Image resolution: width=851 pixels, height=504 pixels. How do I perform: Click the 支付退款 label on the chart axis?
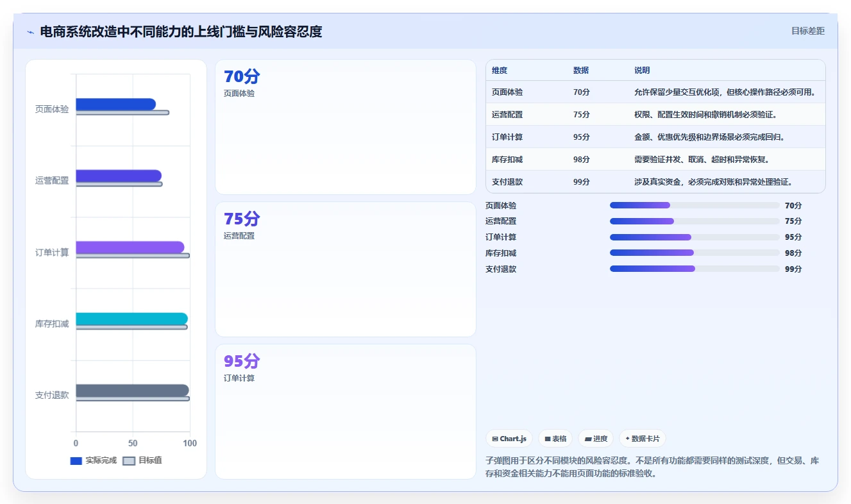tap(52, 396)
